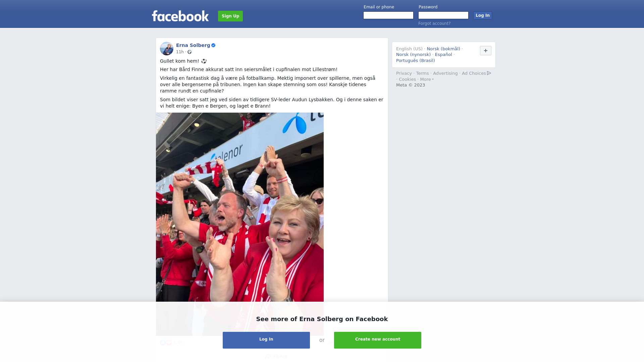Switch language to Norsk (nynorsk)
This screenshot has width=644, height=362.
click(413, 55)
